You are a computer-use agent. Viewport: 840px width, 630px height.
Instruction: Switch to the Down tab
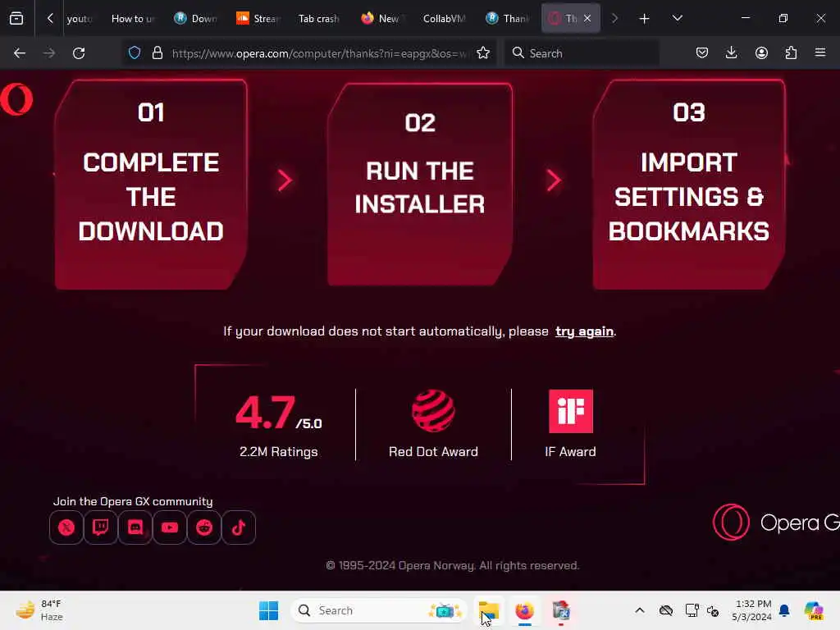(x=196, y=19)
